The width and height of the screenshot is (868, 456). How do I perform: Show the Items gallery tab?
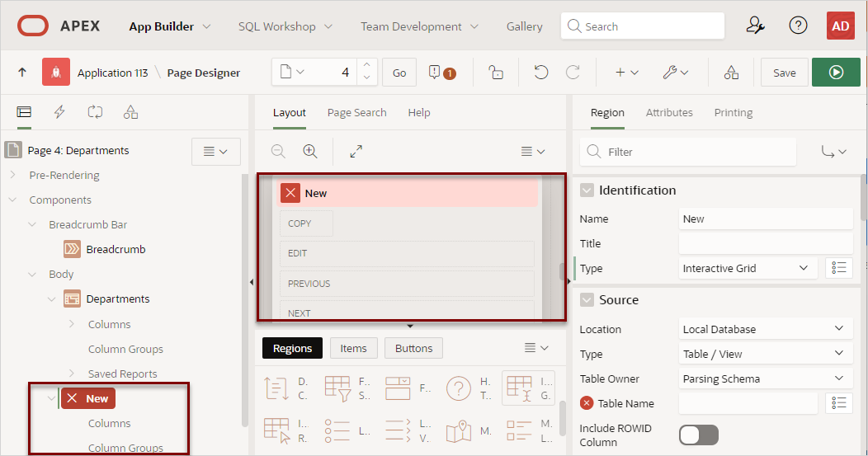pyautogui.click(x=353, y=348)
